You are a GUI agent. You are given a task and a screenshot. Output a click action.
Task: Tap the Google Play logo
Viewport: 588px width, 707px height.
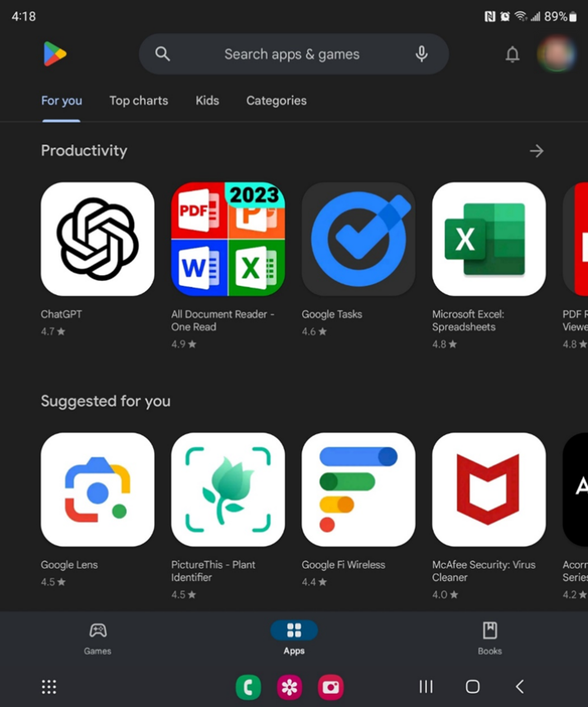[x=55, y=54]
